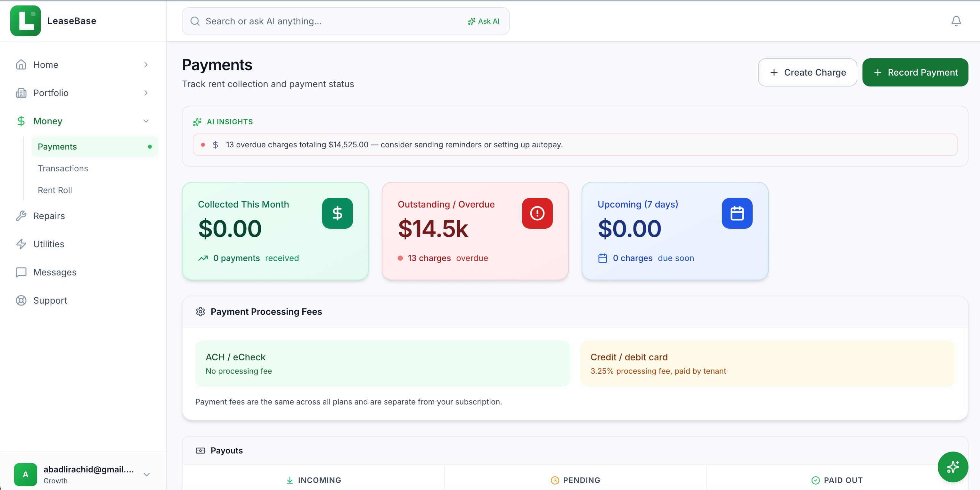980x490 pixels.
Task: Click the red alert icon in Outstanding card
Action: [x=537, y=213]
